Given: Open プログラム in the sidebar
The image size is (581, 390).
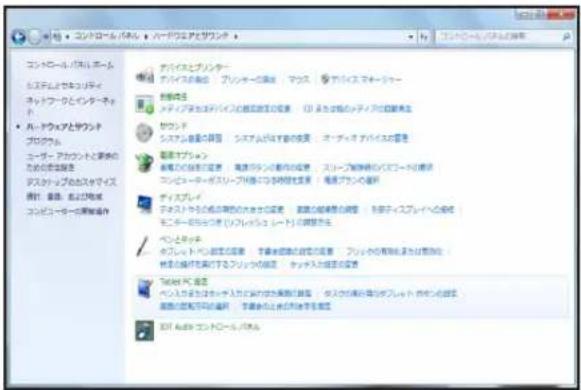Looking at the screenshot, I should point(44,141).
